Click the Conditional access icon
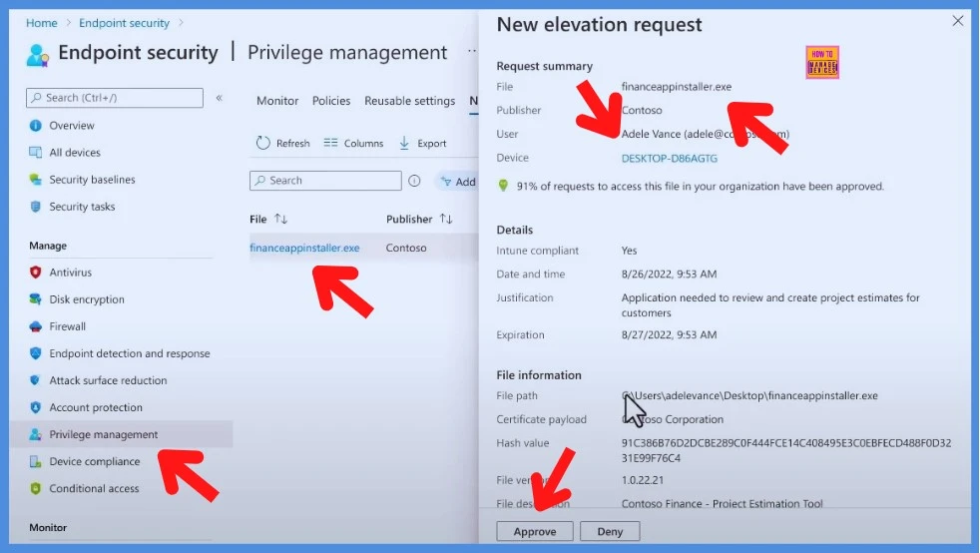The width and height of the screenshot is (980, 553). [36, 488]
